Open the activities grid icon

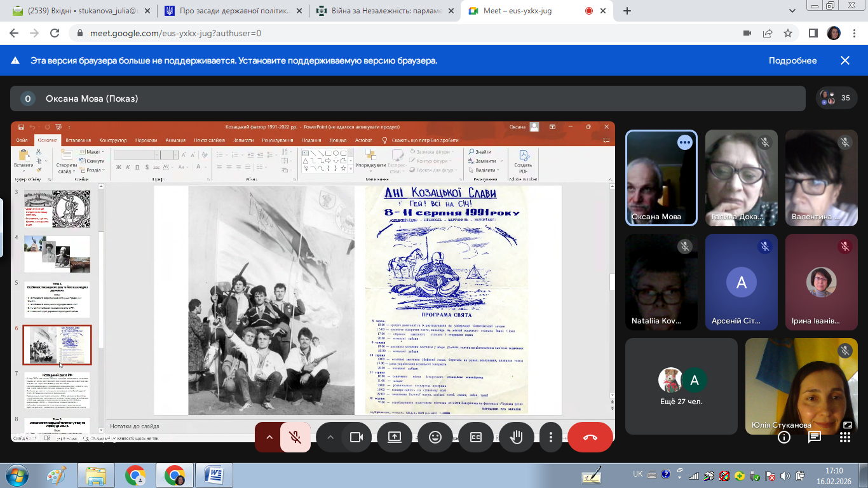(844, 437)
